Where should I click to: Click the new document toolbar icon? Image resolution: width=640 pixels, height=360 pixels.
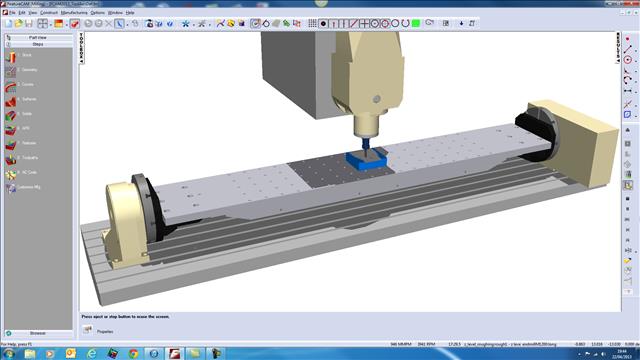[9, 24]
